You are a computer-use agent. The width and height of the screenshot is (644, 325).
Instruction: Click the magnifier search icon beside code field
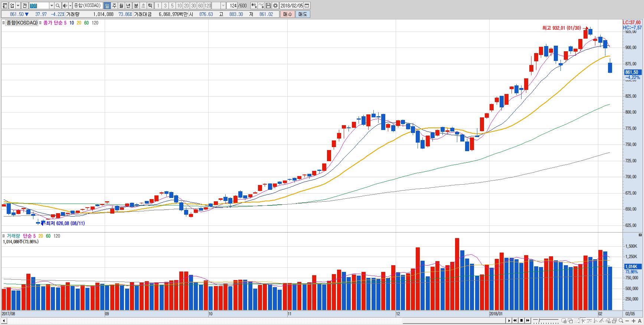pos(58,6)
